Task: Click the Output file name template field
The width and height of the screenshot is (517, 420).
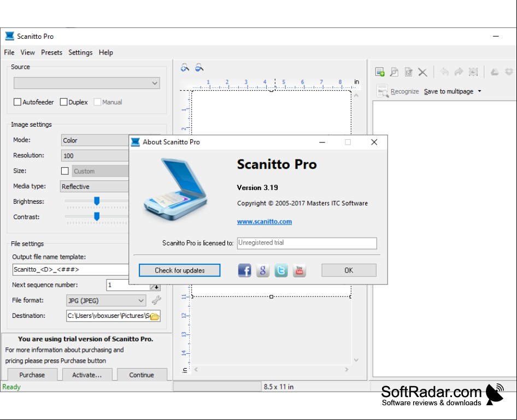Action: [70, 269]
